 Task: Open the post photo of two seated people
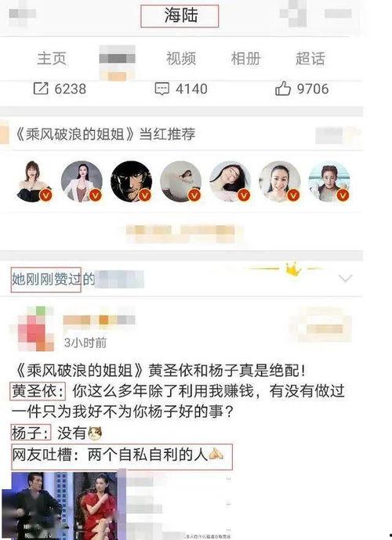[65, 506]
